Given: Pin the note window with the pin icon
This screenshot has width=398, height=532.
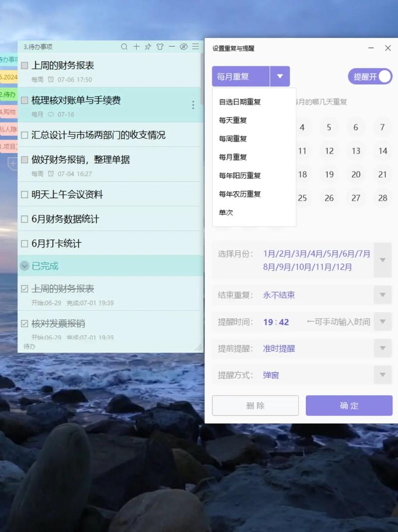Looking at the screenshot, I should [x=148, y=46].
